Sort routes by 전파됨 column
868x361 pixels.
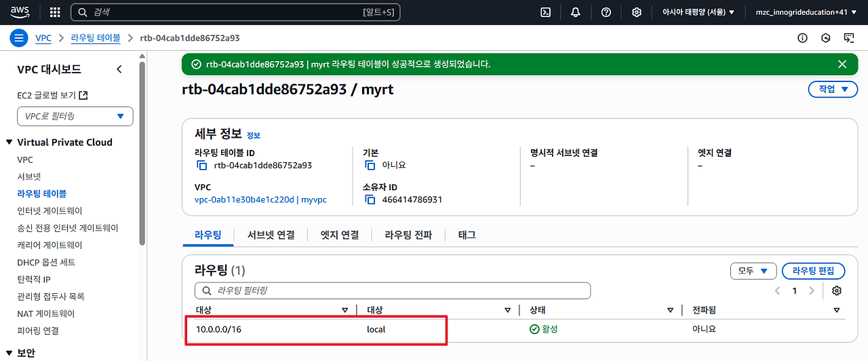(x=836, y=310)
